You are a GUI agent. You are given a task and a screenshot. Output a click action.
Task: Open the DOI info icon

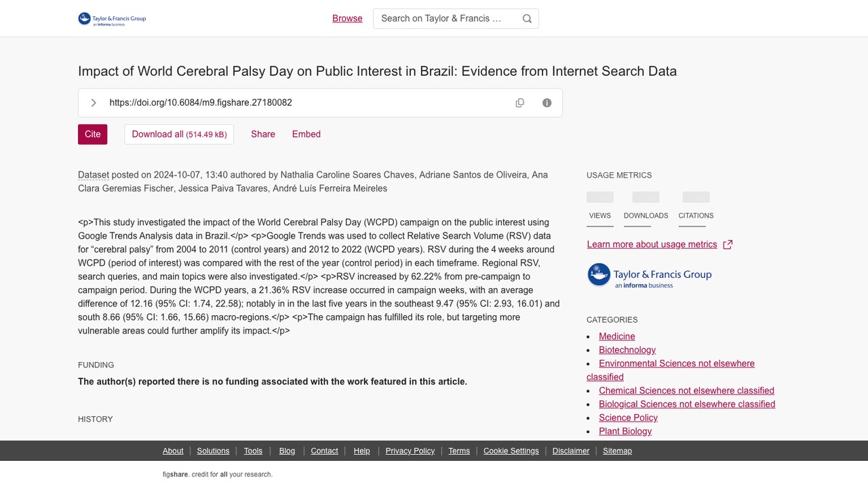click(x=547, y=103)
